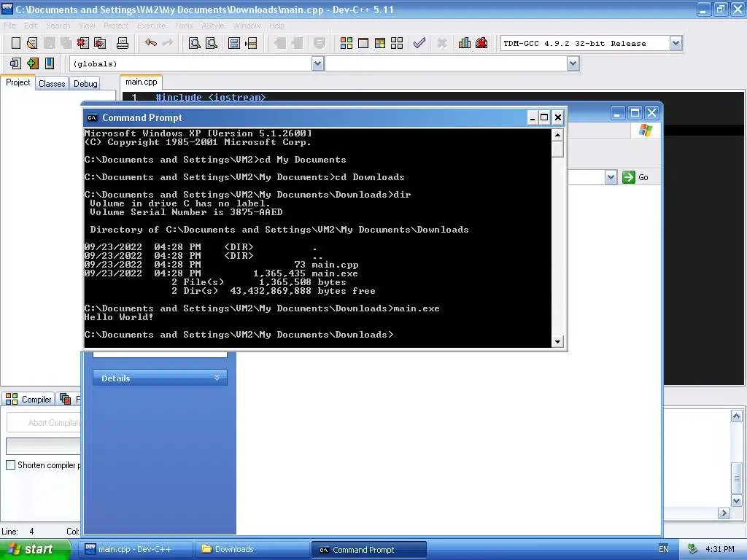This screenshot has width=747, height=560.
Task: Click the Run toolbar icon
Action: pos(363,43)
